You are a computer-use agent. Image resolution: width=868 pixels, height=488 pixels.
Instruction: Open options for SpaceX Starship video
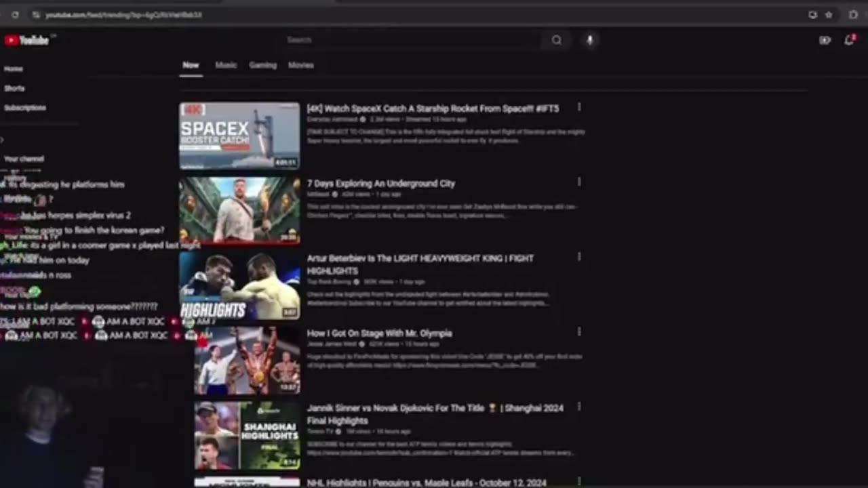(578, 107)
